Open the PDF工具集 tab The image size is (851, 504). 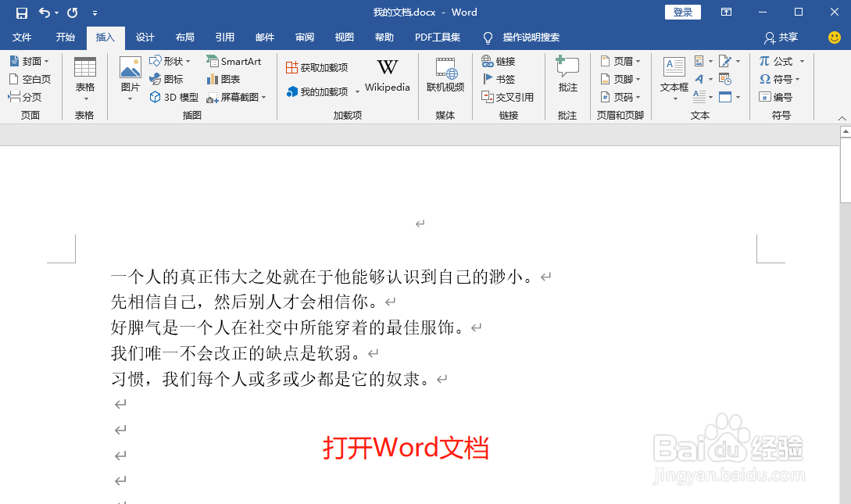(x=438, y=38)
